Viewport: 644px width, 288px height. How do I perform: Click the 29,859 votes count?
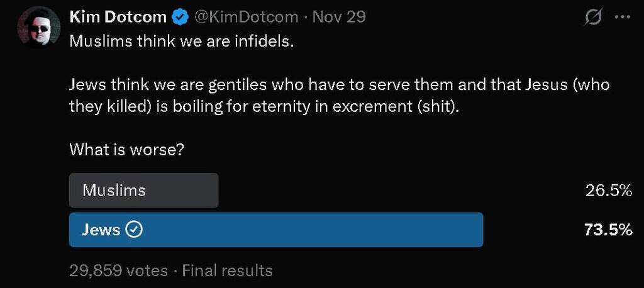(x=118, y=271)
